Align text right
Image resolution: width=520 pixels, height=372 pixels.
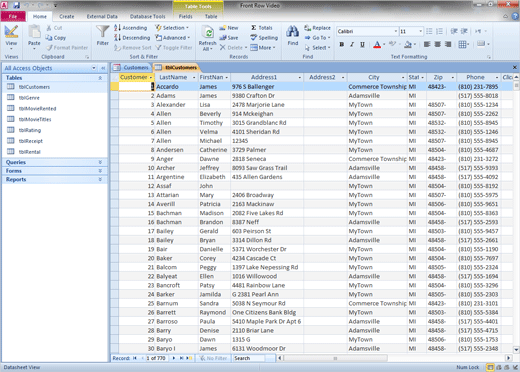click(448, 44)
